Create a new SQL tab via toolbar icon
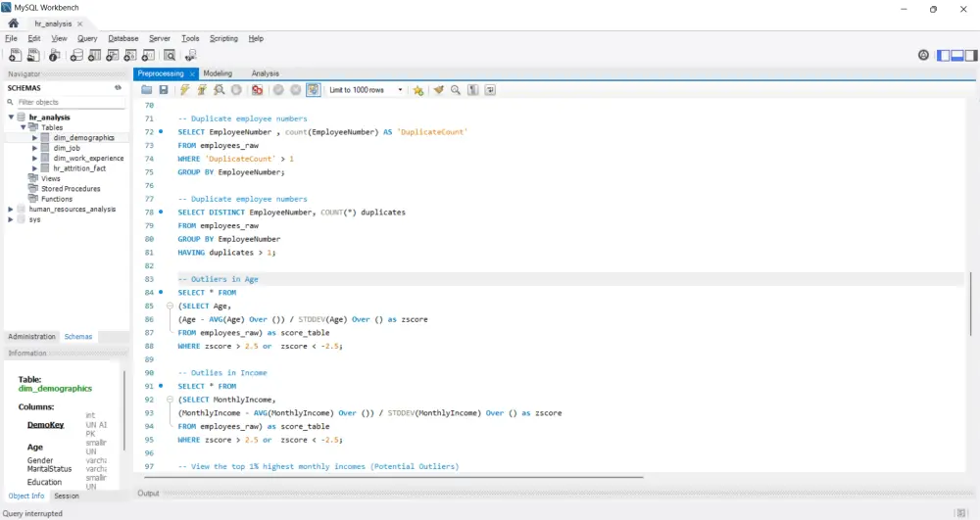 point(15,56)
